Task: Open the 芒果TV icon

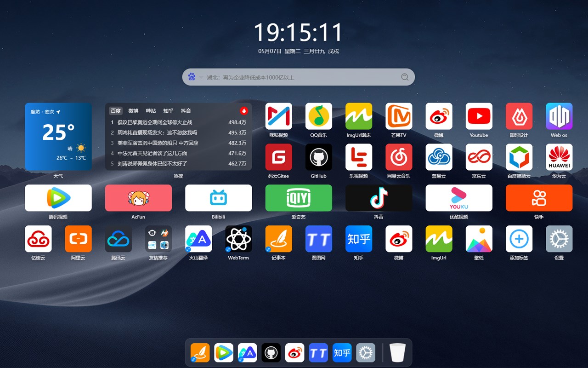Action: click(x=399, y=116)
